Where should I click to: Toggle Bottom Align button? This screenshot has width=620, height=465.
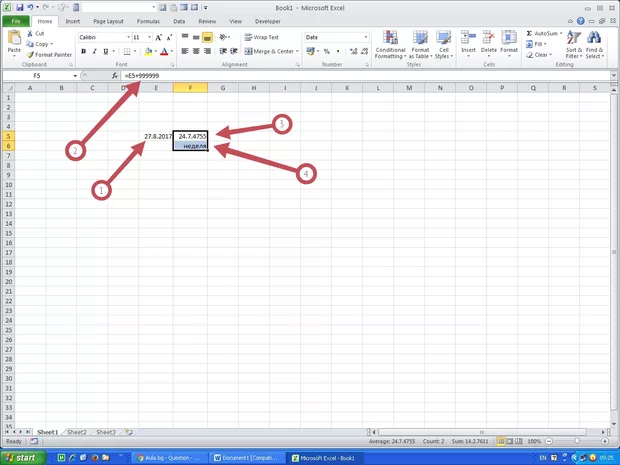[x=207, y=37]
